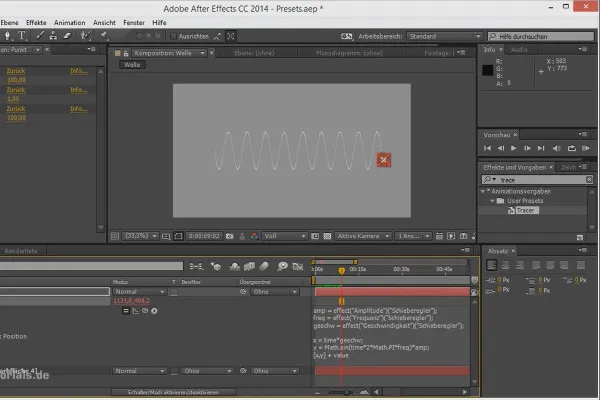The image size is (600, 400).
Task: Open the Ebene menu
Action: 9,23
